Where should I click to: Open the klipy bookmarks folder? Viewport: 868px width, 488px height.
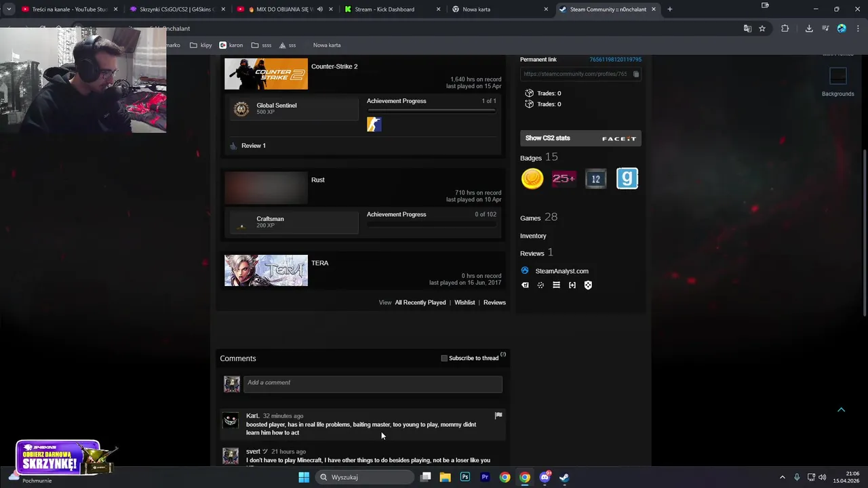(x=201, y=45)
